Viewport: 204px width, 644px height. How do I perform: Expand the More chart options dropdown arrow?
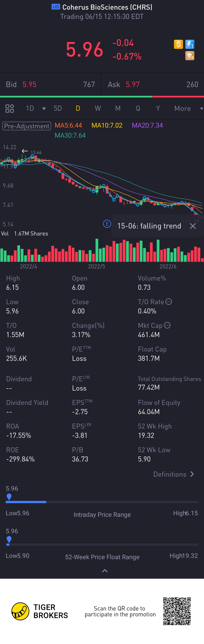click(x=201, y=108)
